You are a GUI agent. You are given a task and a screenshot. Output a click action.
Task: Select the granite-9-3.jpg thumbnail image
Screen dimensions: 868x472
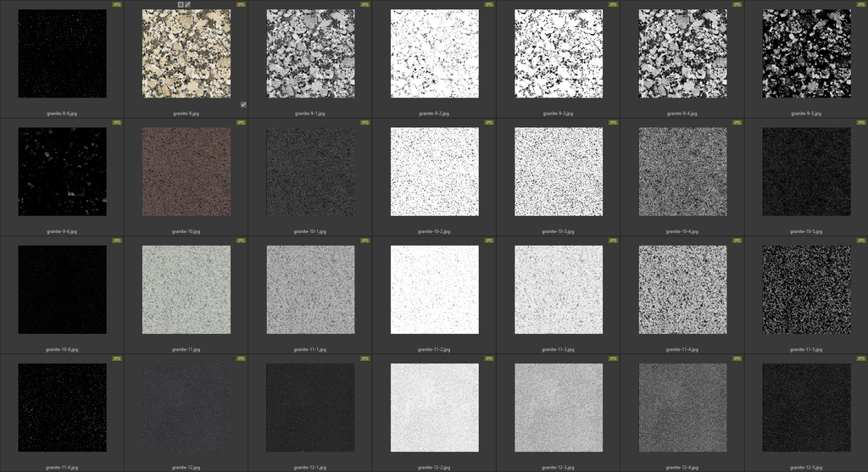point(559,53)
